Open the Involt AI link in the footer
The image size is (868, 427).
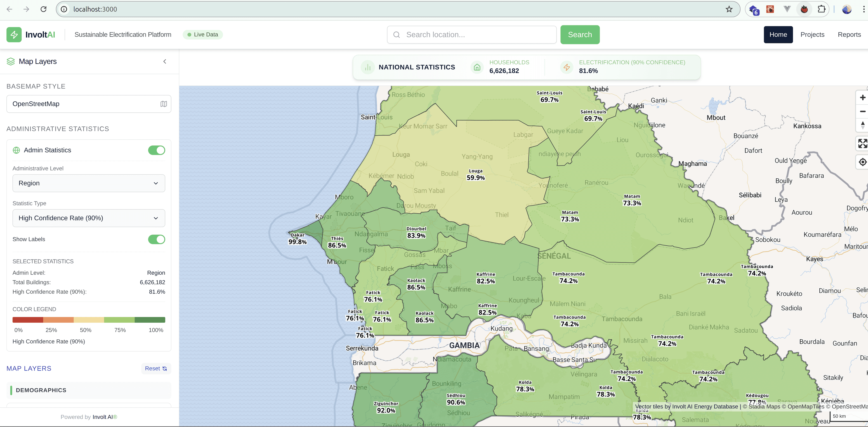(x=104, y=417)
